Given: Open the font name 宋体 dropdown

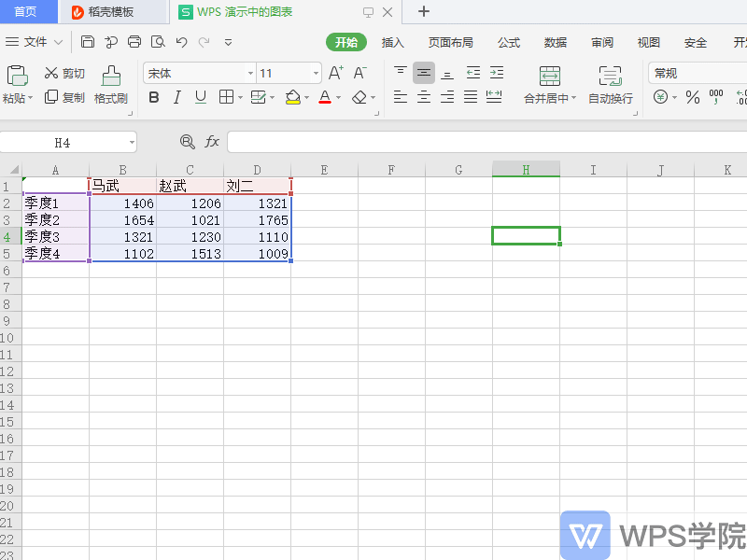Looking at the screenshot, I should click(250, 74).
